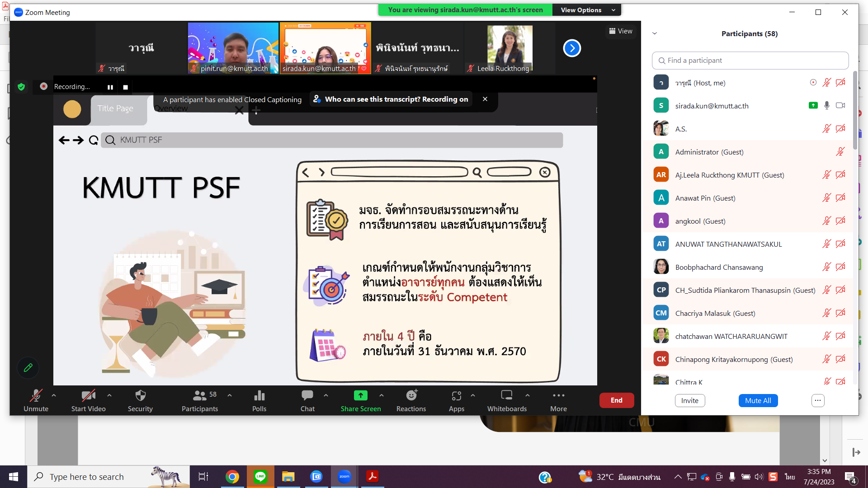Pause the meeting recording
The width and height of the screenshot is (868, 488).
point(110,87)
